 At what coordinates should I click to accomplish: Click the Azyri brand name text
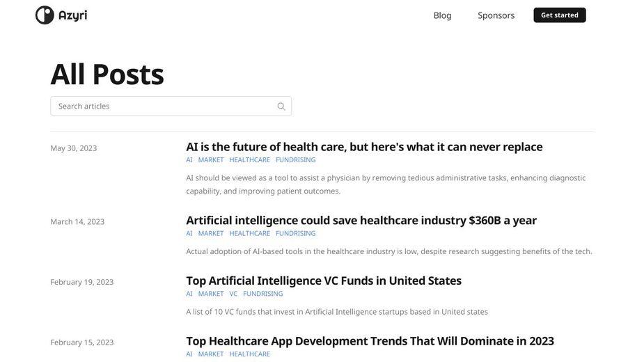[x=72, y=15]
